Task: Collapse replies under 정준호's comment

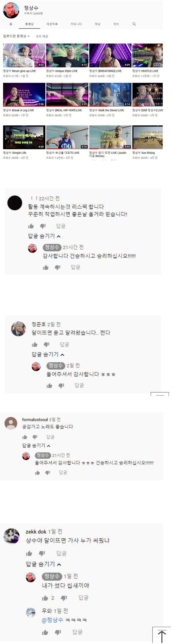Action: [x=48, y=354]
